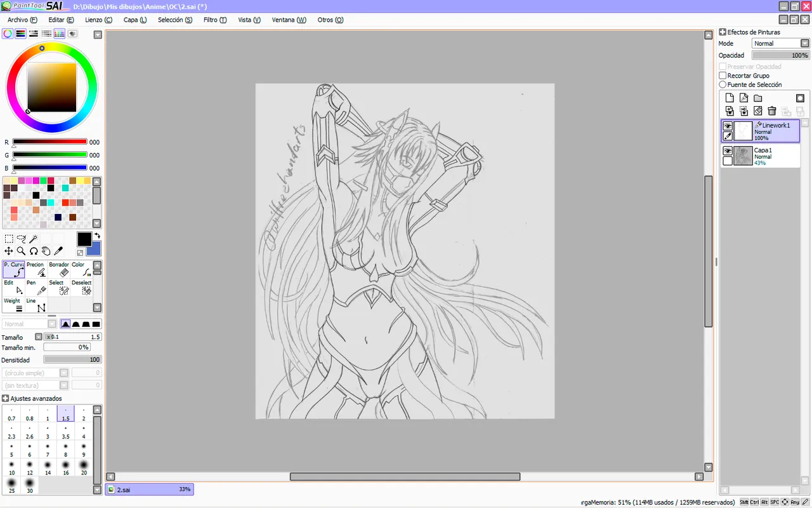This screenshot has width=812, height=508.
Task: Click the Opacidad slider bar
Action: tap(780, 55)
